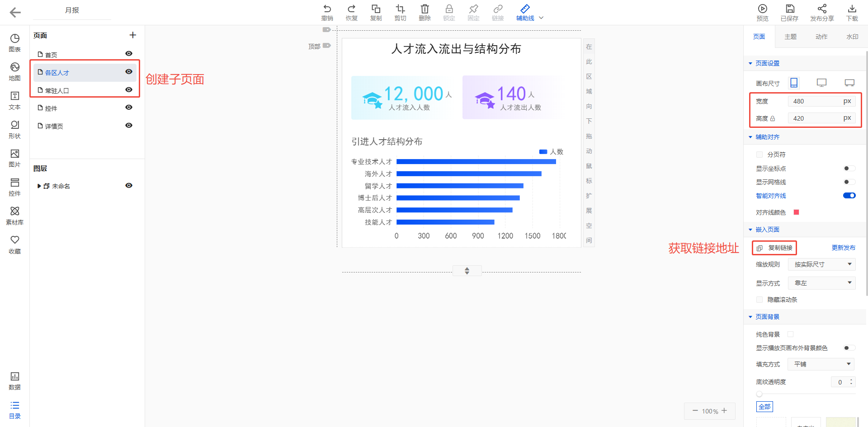Expand the 未命名 layer group
The width and height of the screenshot is (868, 427).
tap(39, 186)
